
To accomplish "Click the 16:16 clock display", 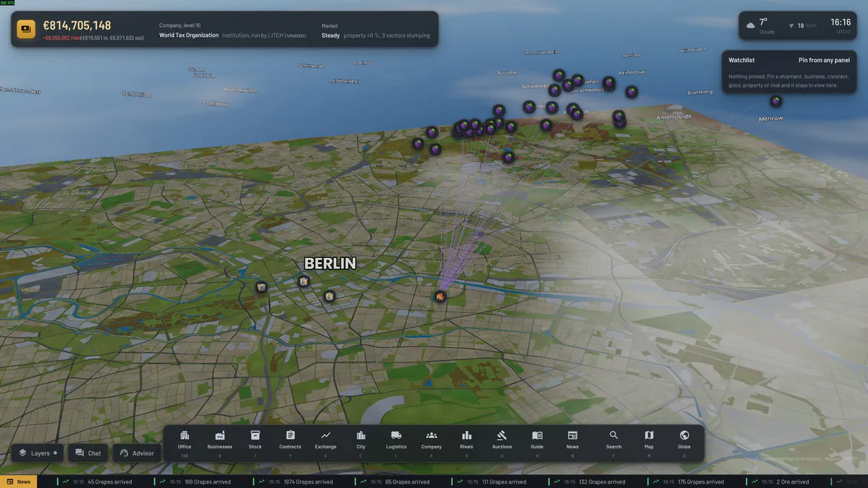I will point(841,22).
